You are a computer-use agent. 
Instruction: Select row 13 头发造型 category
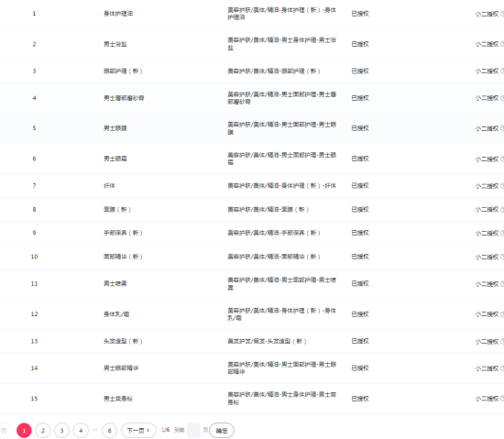pos(123,341)
